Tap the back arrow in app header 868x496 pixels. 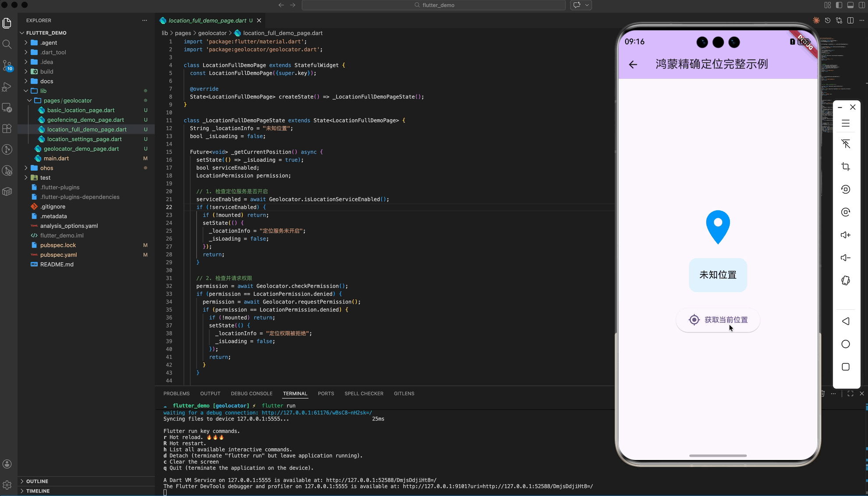(633, 65)
